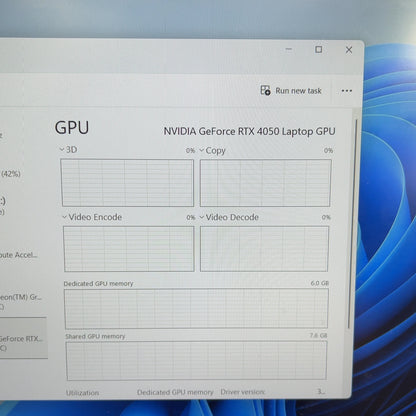416x416 pixels.
Task: Click the Run new task label
Action: click(298, 91)
